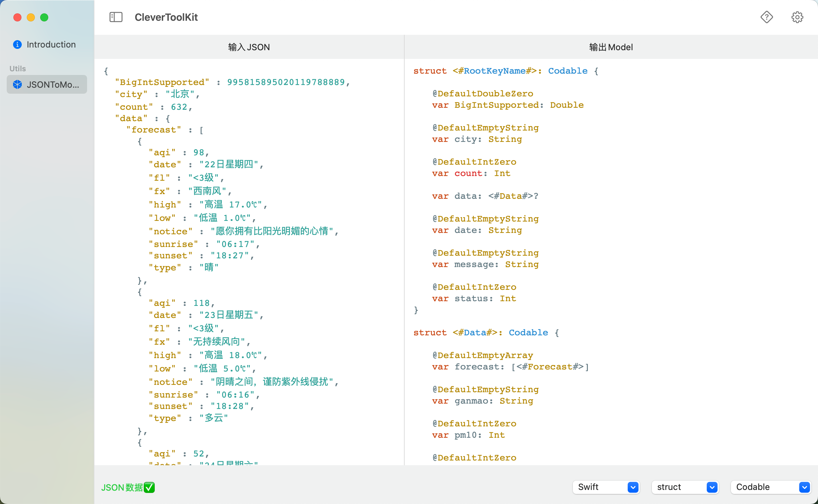The image size is (818, 504).
Task: Click the "aqi" : 98 line
Action: [x=179, y=153]
